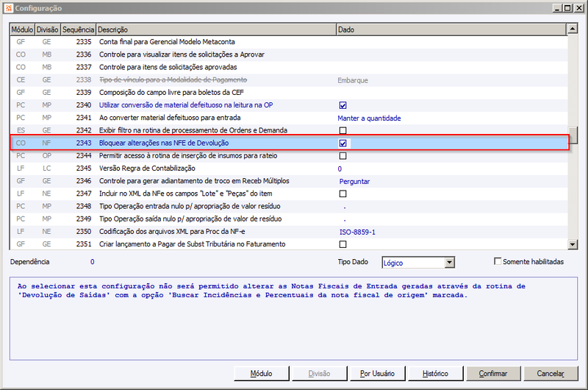Screen dimensions: 588x390
Task: Click the 'Manter a quantidade' value
Action: pyautogui.click(x=369, y=118)
